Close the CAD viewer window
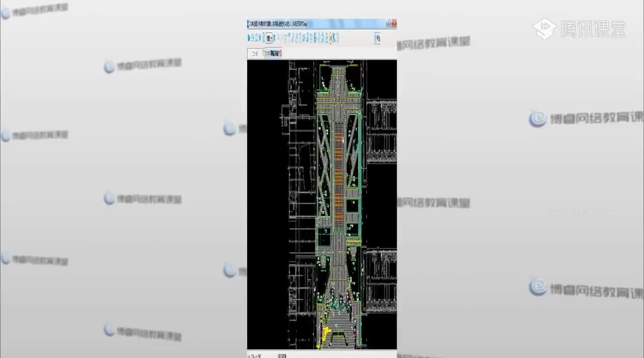Viewport: 644px width, 358px height. pyautogui.click(x=394, y=24)
